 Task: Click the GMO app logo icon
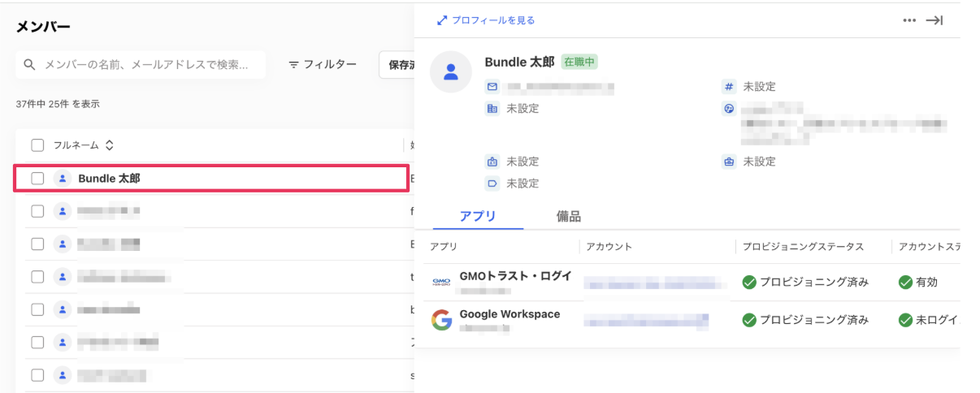point(441,282)
